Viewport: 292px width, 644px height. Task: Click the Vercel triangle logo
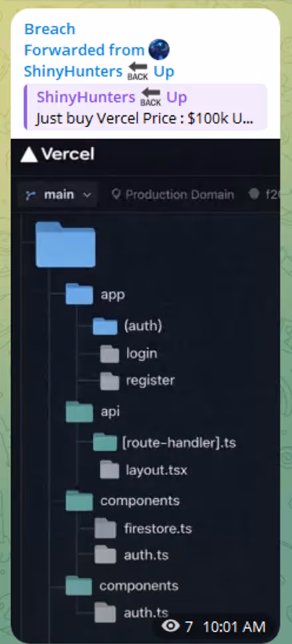tap(29, 155)
